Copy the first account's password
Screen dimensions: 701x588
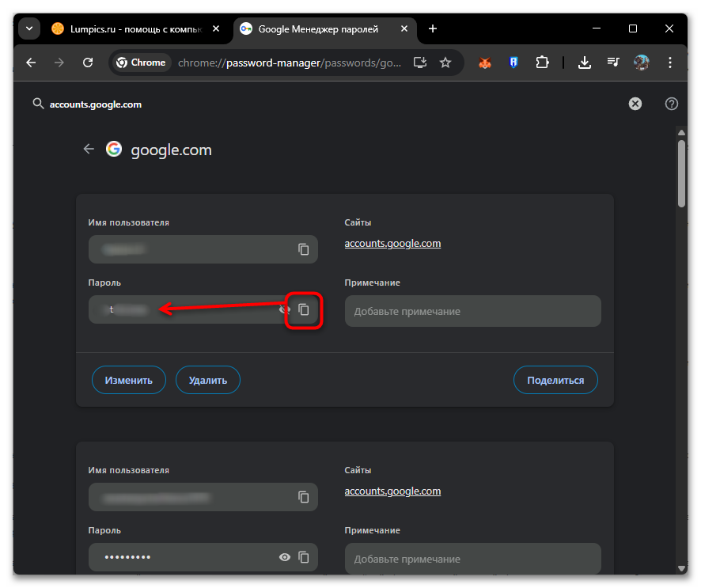coord(304,309)
